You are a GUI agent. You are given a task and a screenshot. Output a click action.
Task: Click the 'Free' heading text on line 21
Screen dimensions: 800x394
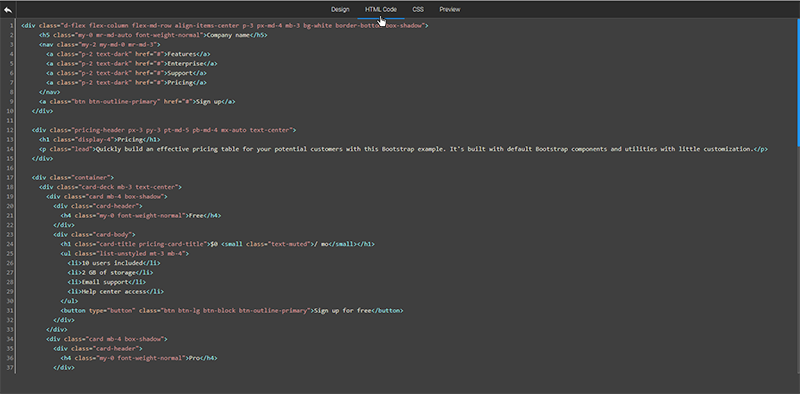(x=196, y=215)
